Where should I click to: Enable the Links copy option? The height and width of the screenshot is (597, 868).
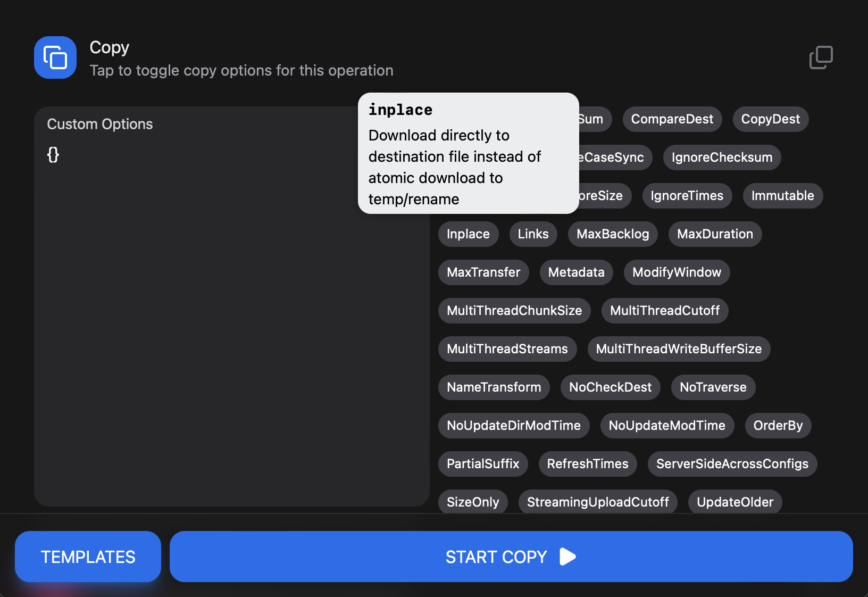533,234
